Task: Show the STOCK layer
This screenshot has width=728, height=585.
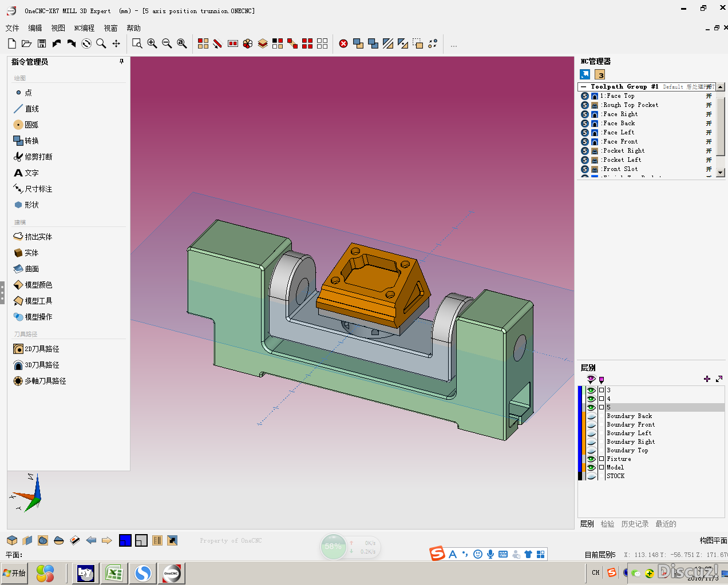Action: [x=591, y=476]
